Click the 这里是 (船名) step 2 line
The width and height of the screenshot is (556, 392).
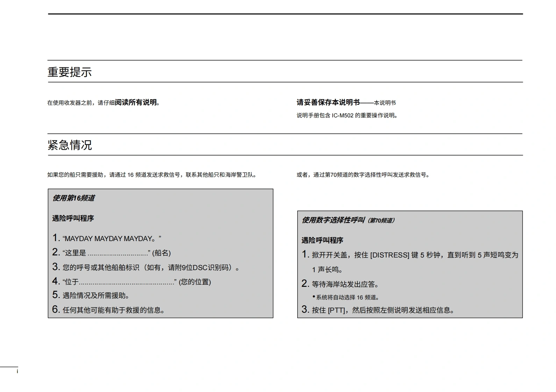(116, 253)
